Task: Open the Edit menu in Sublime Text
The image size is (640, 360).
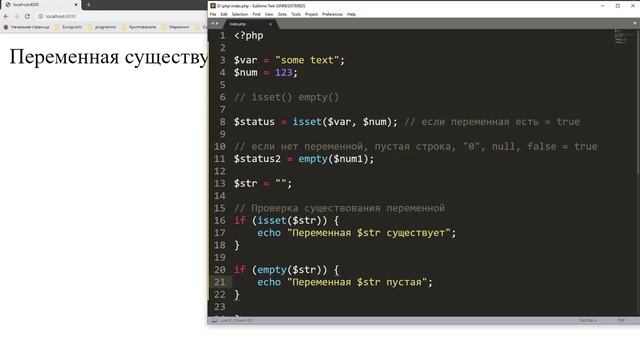Action: click(224, 14)
